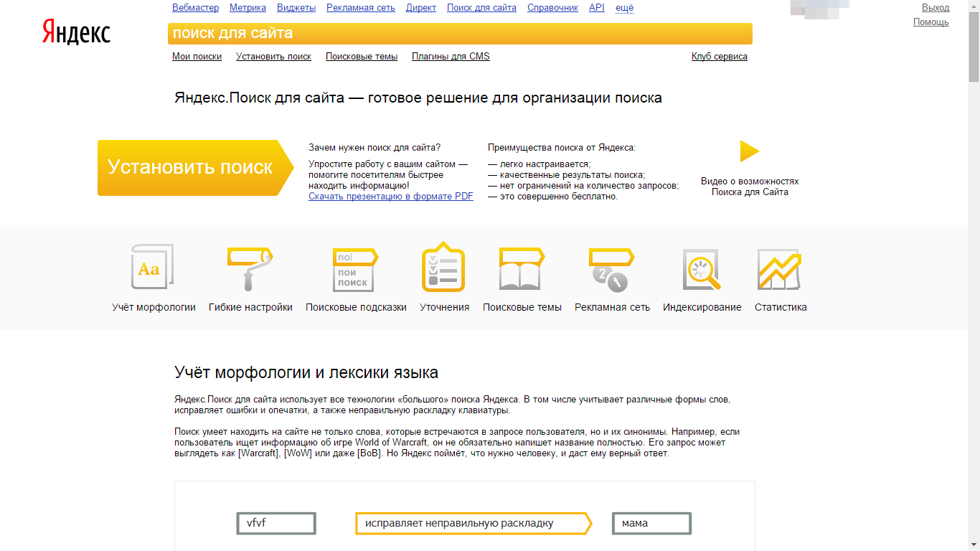The image size is (980, 551).
Task: Expand the ещё services dropdown
Action: point(624,8)
